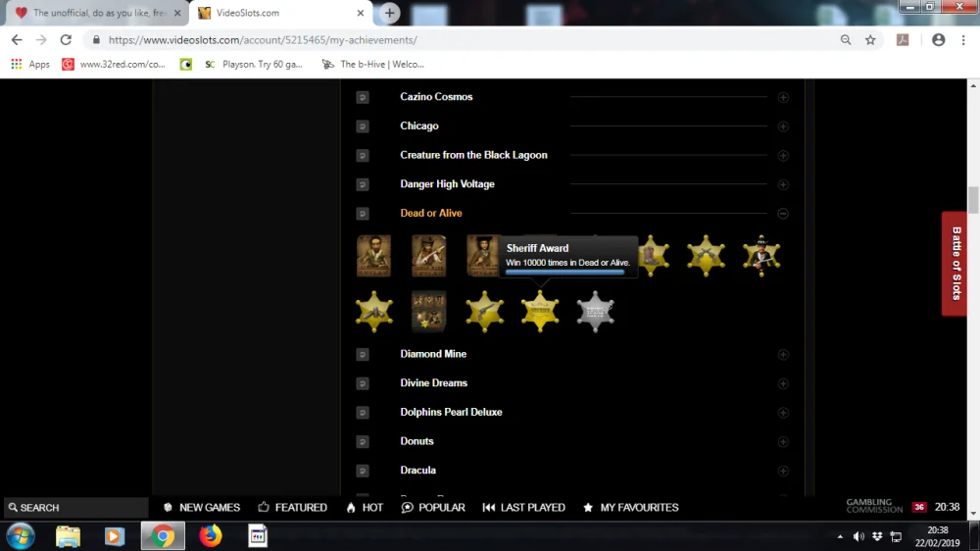
Task: Expand Dracula achievements with plus
Action: pyautogui.click(x=783, y=471)
